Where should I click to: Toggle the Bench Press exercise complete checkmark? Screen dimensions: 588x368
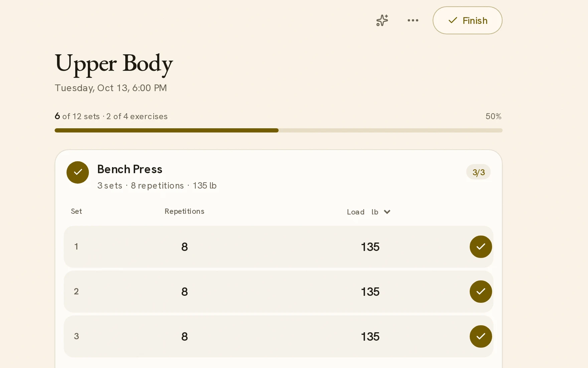(78, 172)
